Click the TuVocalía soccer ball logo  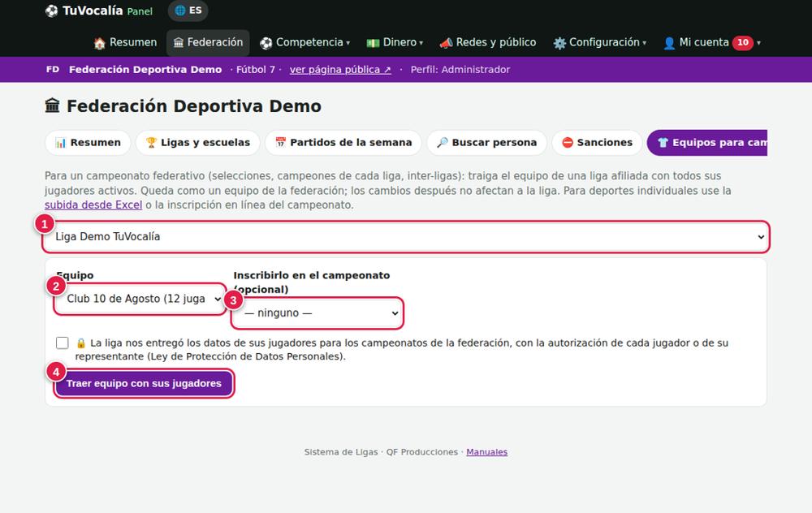(51, 11)
